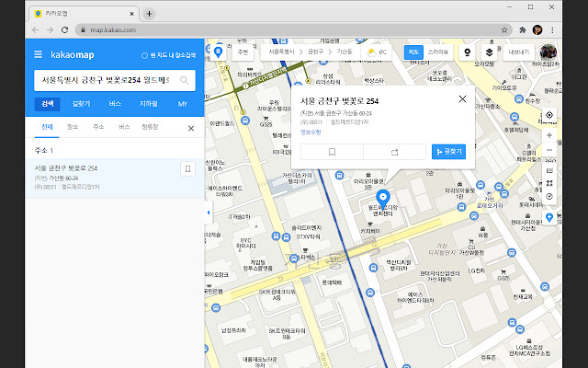Viewport: 588px width, 368px height.
Task: Close the address info popup
Action: pos(462,98)
